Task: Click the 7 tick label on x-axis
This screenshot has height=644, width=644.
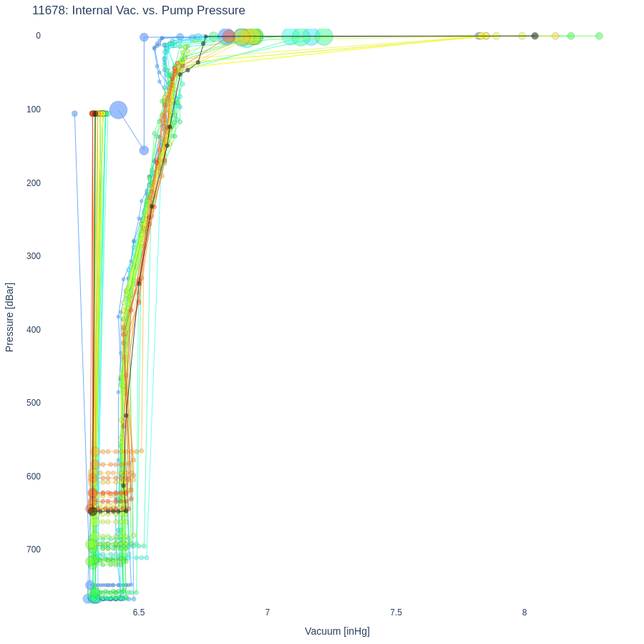Action: tap(268, 613)
